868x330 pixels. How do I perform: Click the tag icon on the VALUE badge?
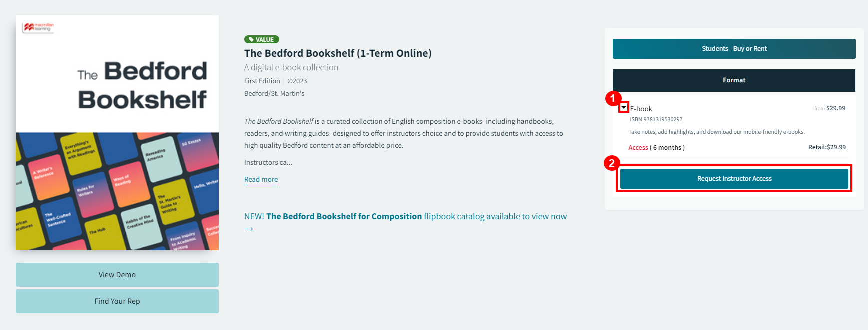click(x=251, y=39)
